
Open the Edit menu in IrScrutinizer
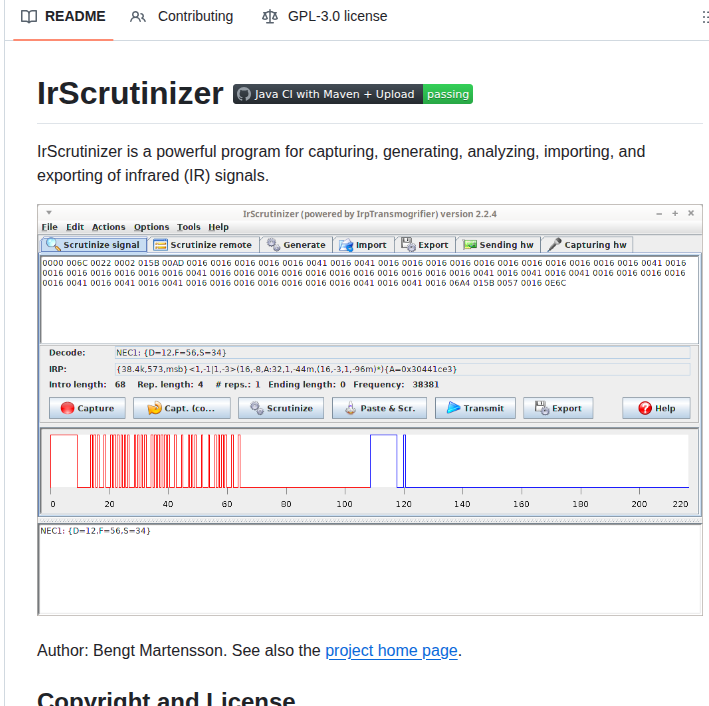75,227
